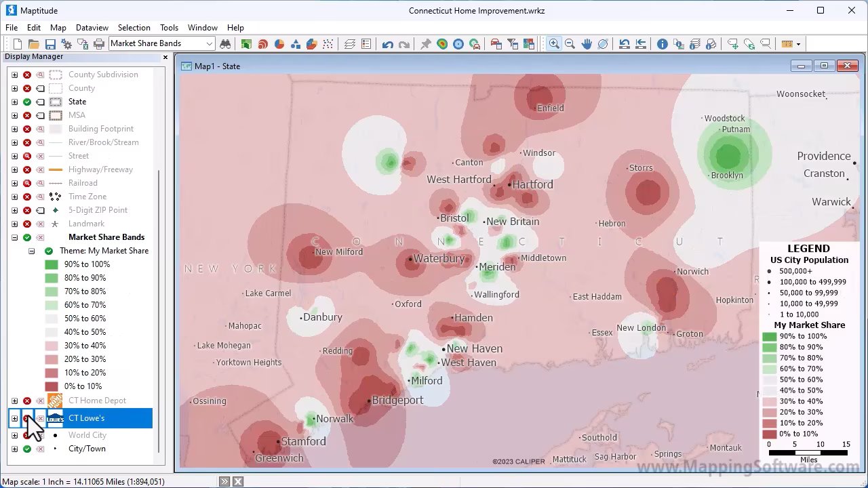The width and height of the screenshot is (868, 488).
Task: Click the binoculars Find icon
Action: point(225,44)
